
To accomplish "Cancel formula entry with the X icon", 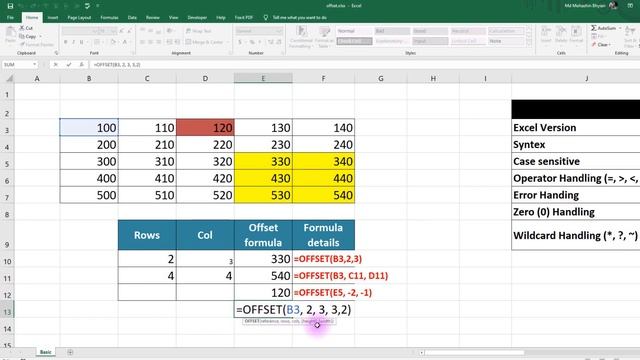I will [56, 64].
